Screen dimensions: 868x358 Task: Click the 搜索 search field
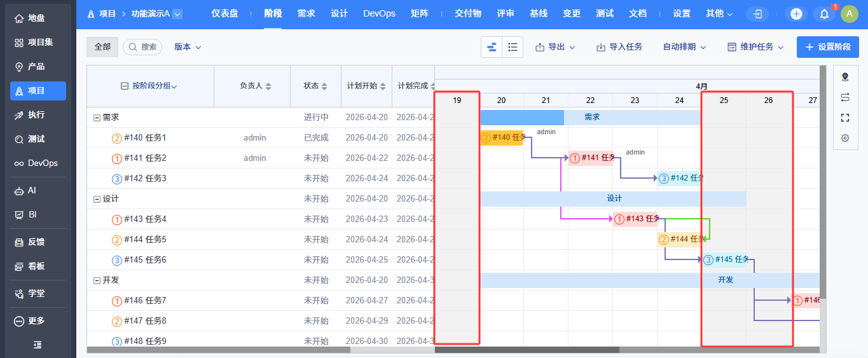(x=142, y=47)
